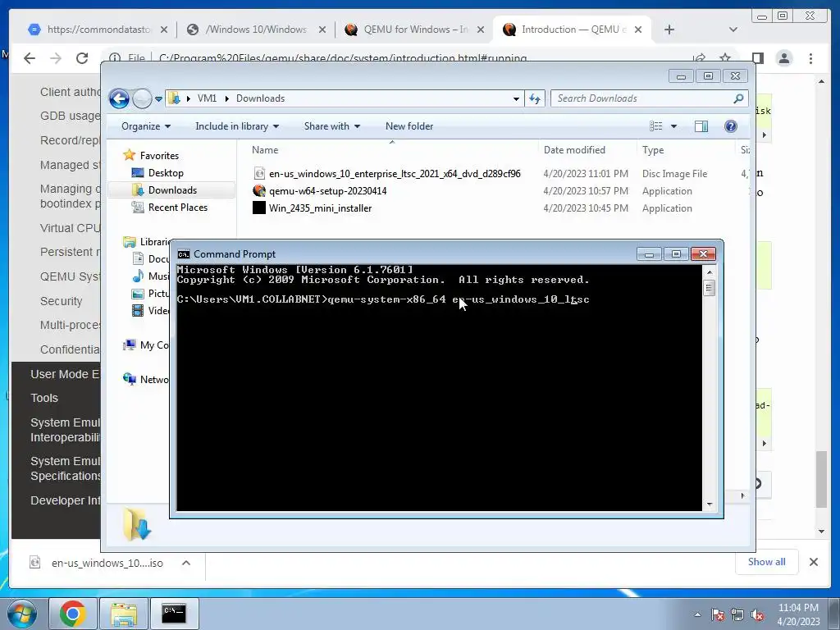Open download item options chevron
This screenshot has height=630, width=840.
pyautogui.click(x=186, y=563)
